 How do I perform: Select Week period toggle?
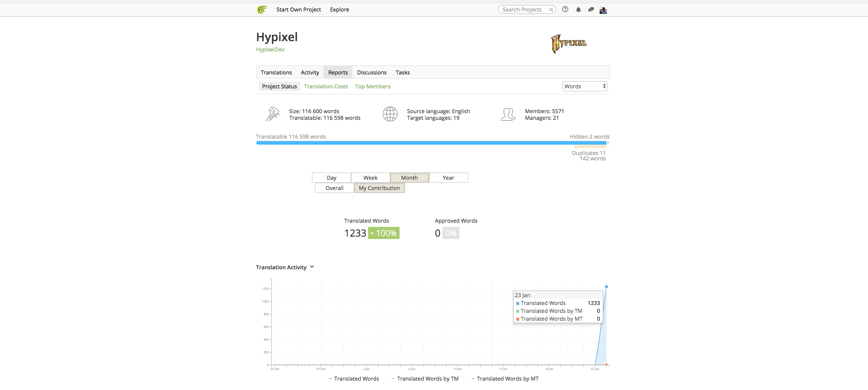tap(370, 178)
